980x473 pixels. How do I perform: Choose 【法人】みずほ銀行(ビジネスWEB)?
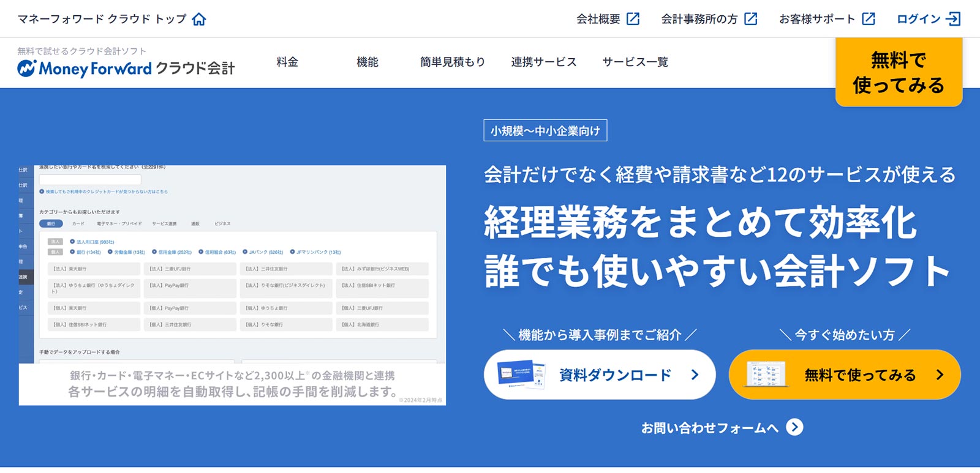tap(382, 269)
